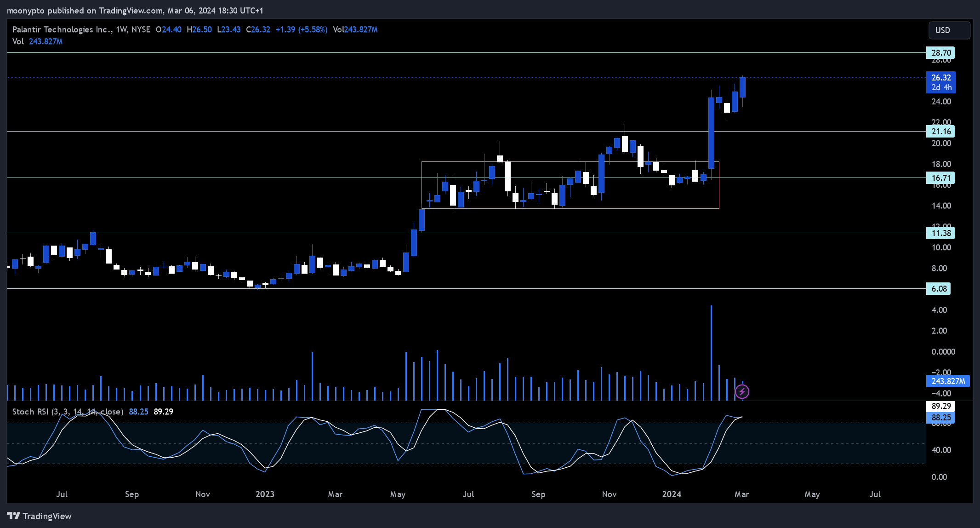Click the 11.38 horizontal level label
Screen dimensions: 980x528
click(940, 233)
